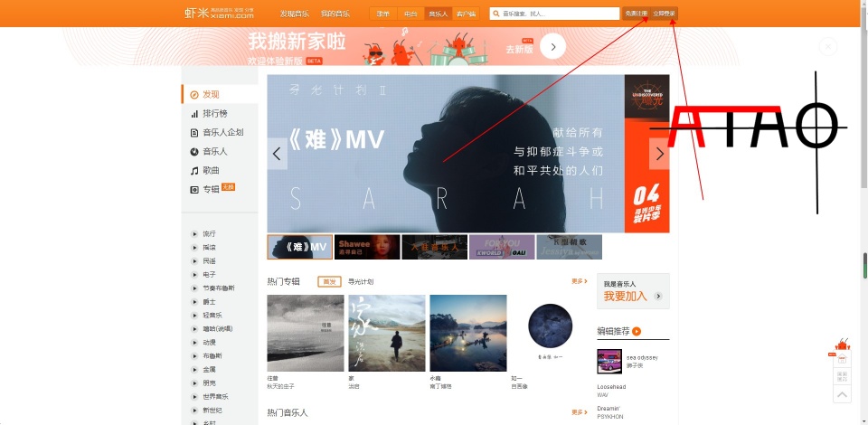Click the 音乐人企划 document icon
The image size is (868, 425).
[x=194, y=133]
